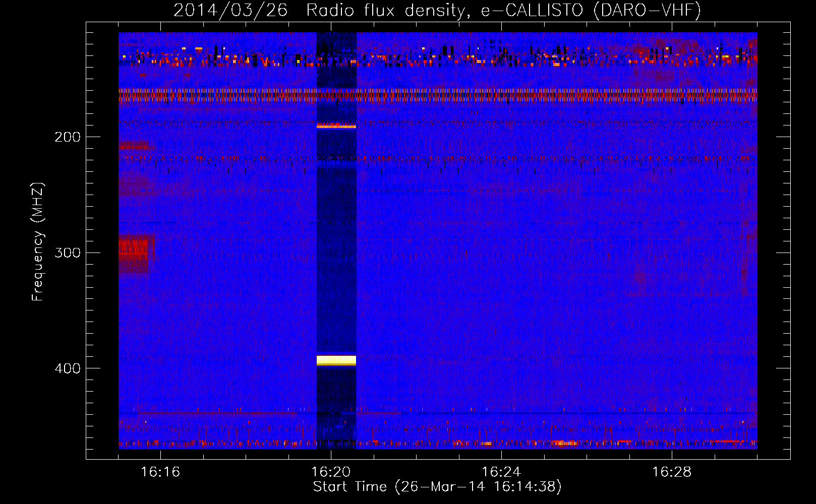Click the 400 frequency tick label

click(68, 368)
